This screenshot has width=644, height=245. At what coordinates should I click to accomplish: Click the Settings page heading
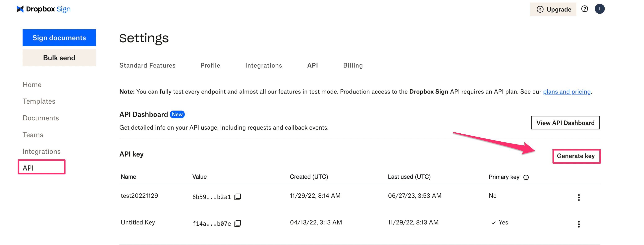[x=144, y=38]
